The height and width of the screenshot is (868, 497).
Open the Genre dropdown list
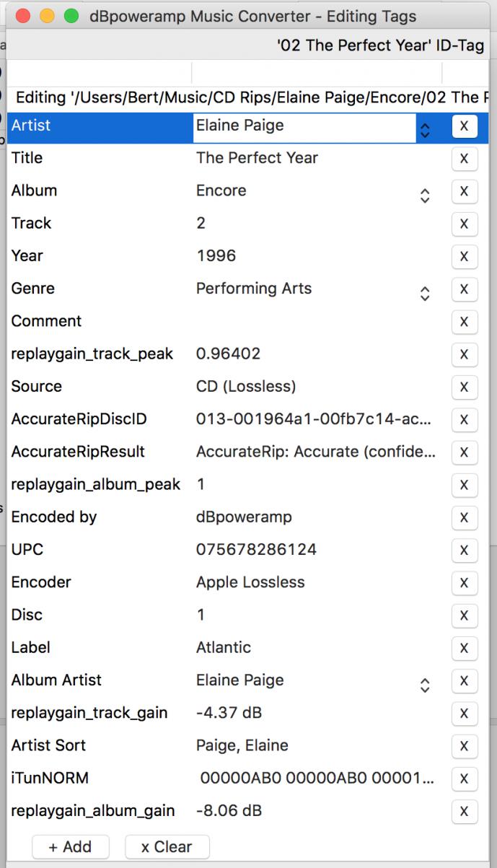[425, 293]
